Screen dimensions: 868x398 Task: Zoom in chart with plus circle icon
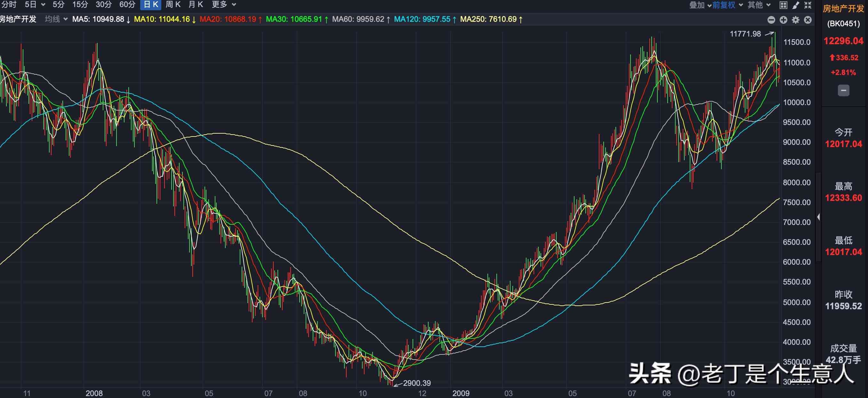[784, 20]
